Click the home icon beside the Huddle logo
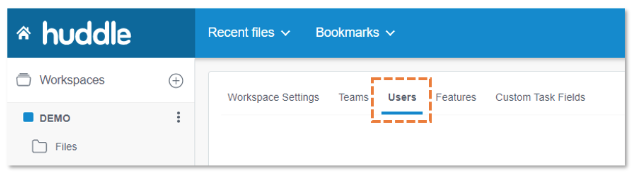 pyautogui.click(x=23, y=33)
